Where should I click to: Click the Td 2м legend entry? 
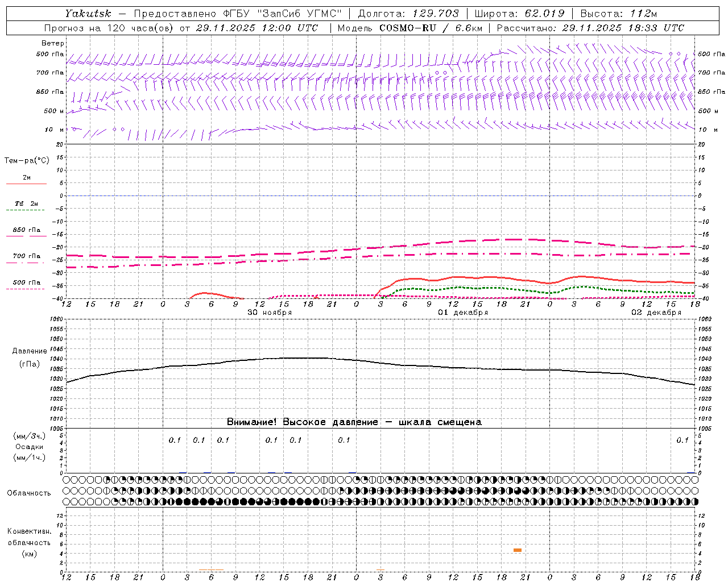pos(26,203)
